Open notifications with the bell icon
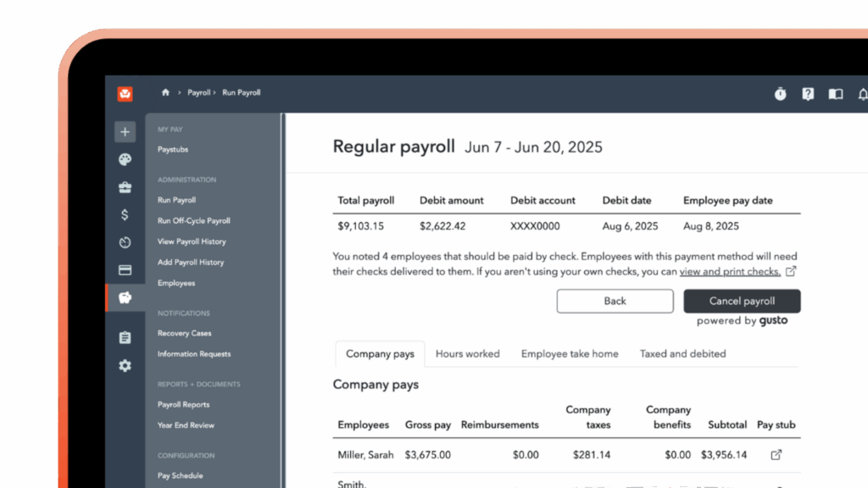Image resolution: width=868 pixels, height=488 pixels. [x=863, y=95]
